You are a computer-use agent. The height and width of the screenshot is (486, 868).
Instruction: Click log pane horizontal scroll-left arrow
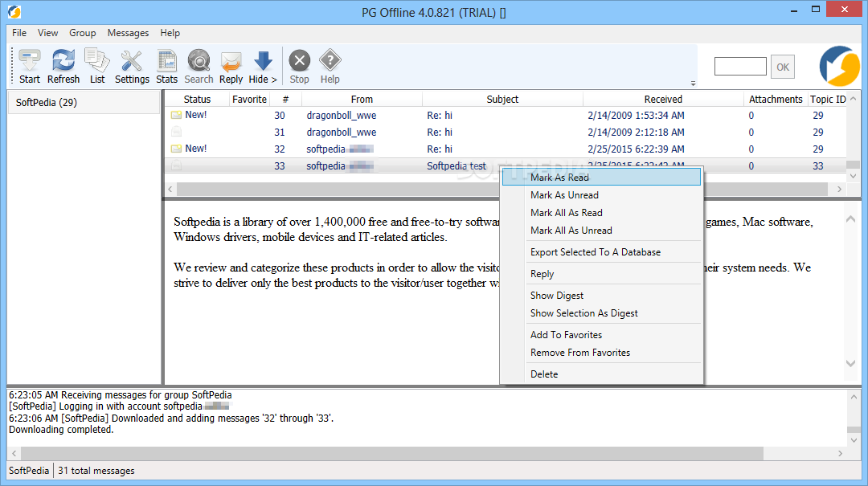point(14,453)
